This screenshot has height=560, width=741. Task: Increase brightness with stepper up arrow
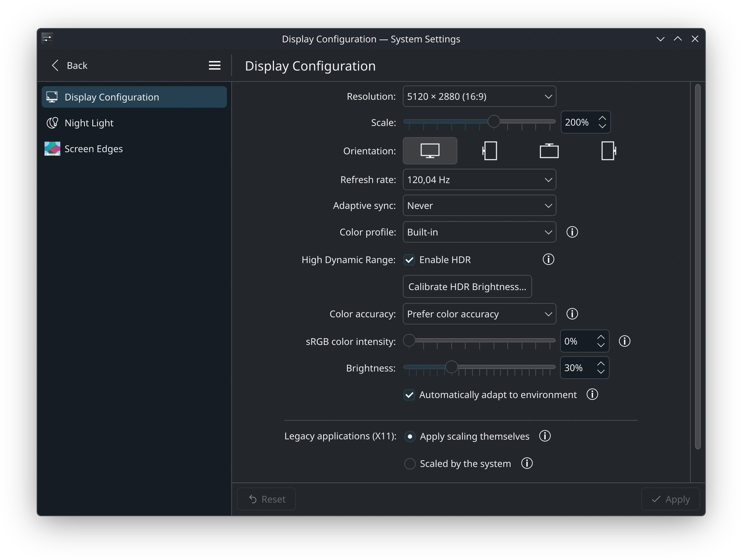(x=601, y=364)
